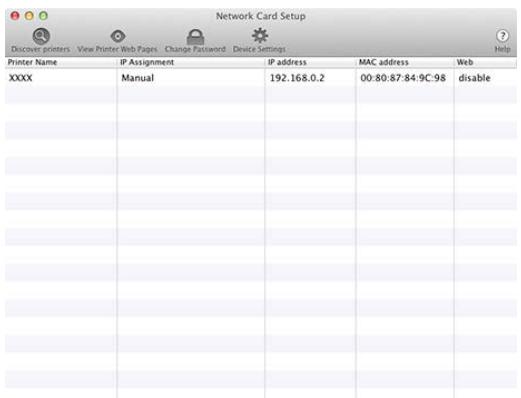Select the XXXX printer row
Screen dimensions: 521x398
261,78
